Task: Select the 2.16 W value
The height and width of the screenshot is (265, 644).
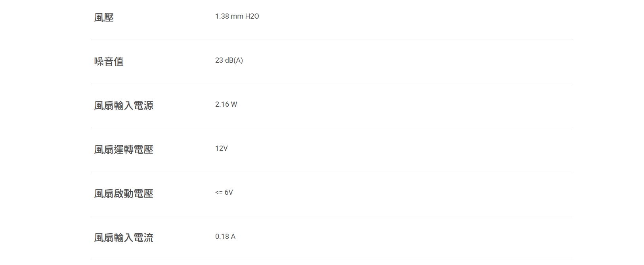Action: [x=226, y=104]
